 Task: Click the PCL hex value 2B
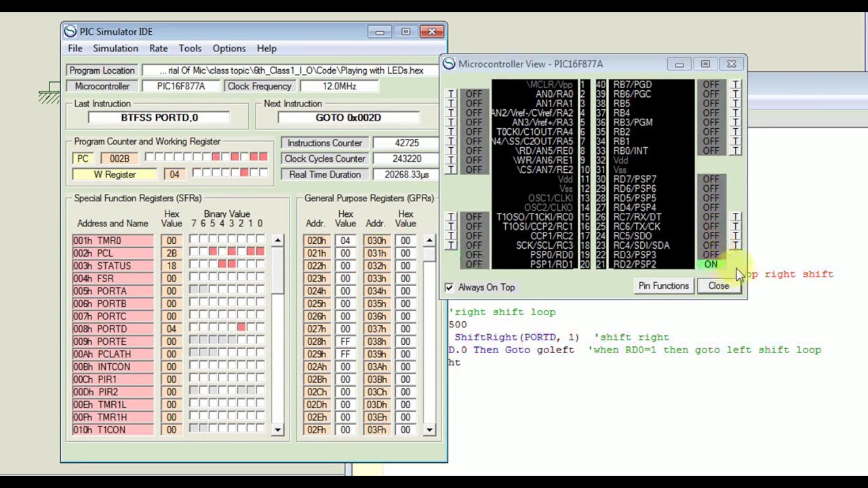point(172,253)
